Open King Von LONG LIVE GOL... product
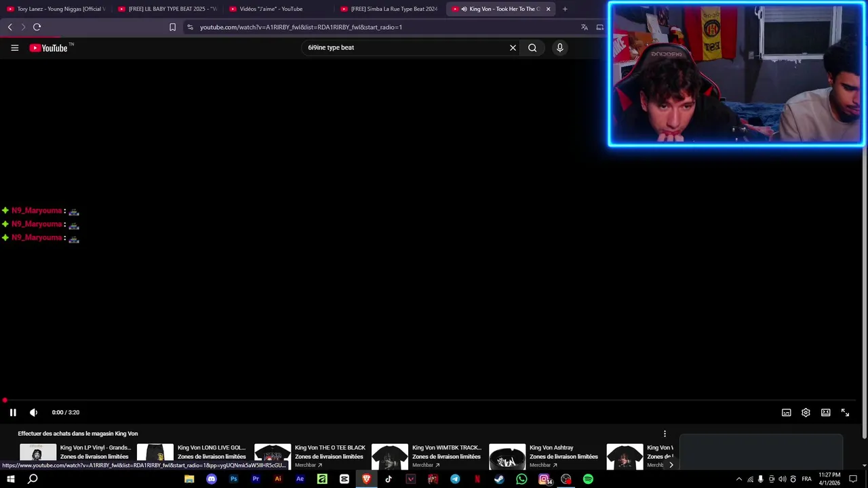 212,448
